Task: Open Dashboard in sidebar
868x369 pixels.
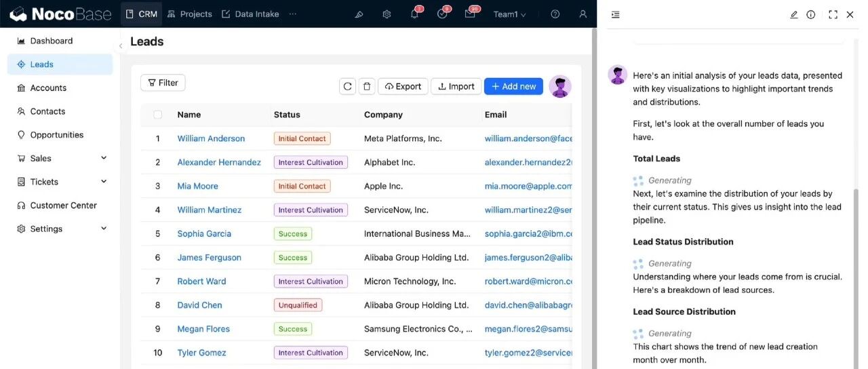Action: coord(60,41)
